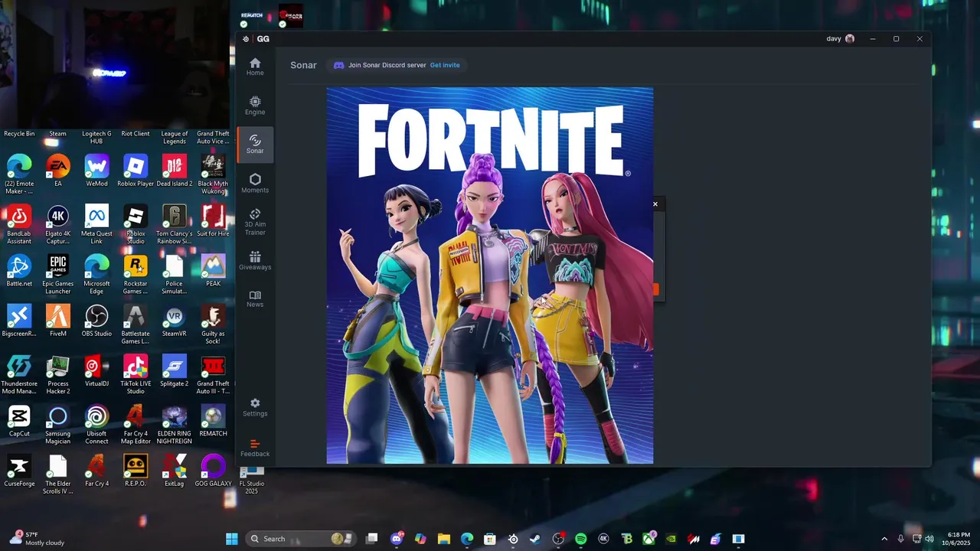
Task: Open Moments in the GG sidebar
Action: (x=255, y=184)
